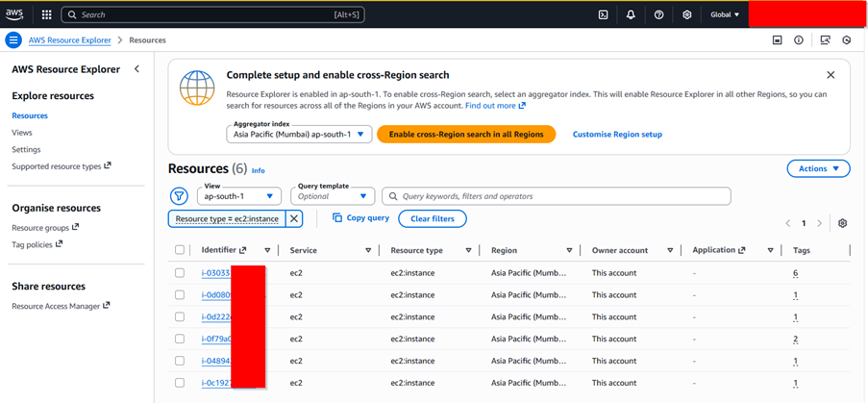
Task: Focus the top AWS Search field
Action: 213,15
